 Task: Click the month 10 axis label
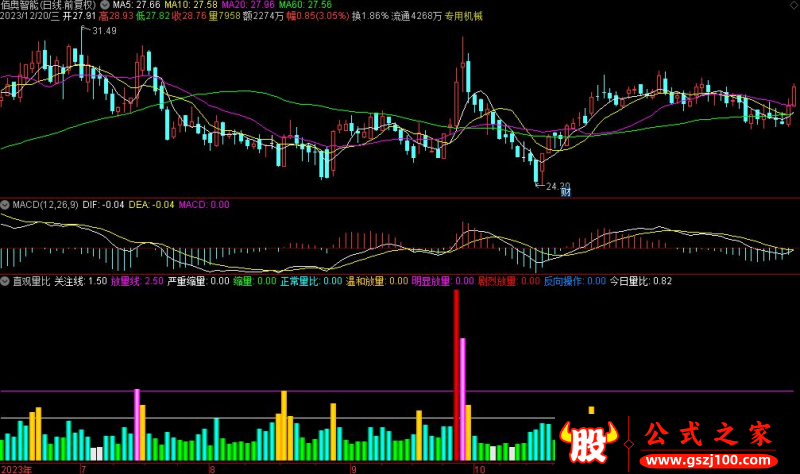(x=480, y=469)
